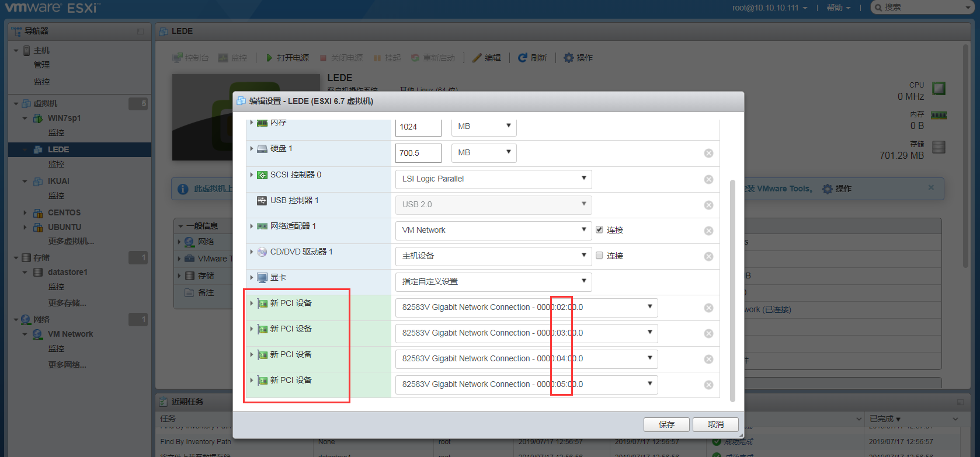Open the 操作 gear menu in toolbar
The image size is (980, 457).
point(578,58)
